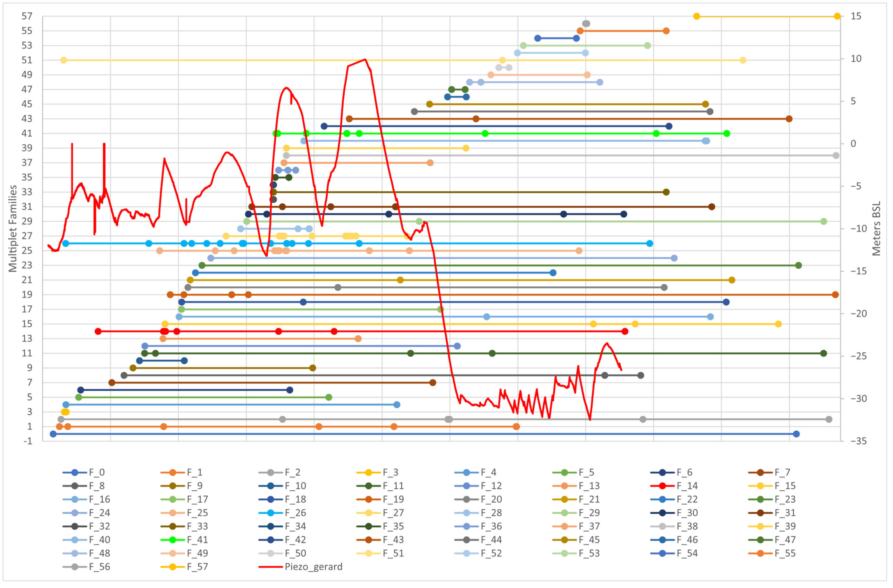Click the F_26 cyan legend marker
This screenshot has height=588, width=893.
(271, 513)
